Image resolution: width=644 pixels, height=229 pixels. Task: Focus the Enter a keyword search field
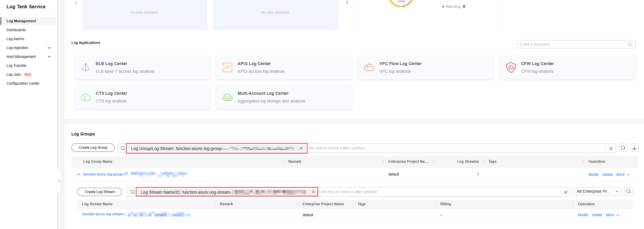click(x=576, y=44)
